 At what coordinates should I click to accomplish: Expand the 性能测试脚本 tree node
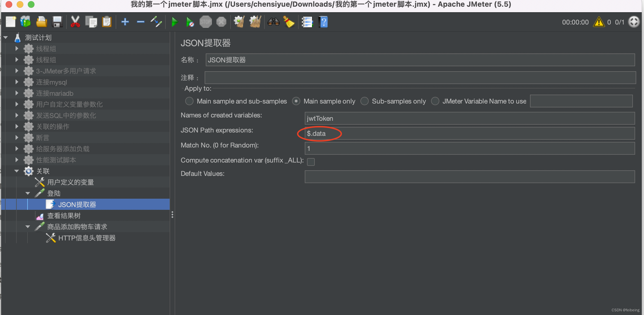click(x=17, y=160)
